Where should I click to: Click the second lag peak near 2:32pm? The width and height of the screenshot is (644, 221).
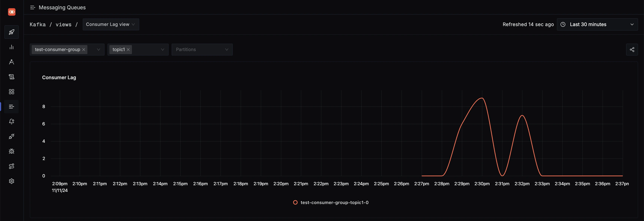(522, 115)
